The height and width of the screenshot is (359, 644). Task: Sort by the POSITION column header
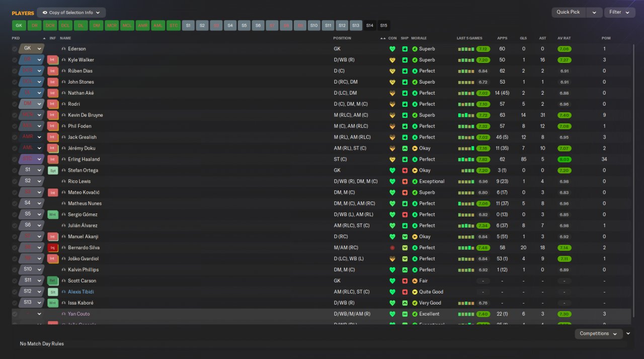point(342,38)
